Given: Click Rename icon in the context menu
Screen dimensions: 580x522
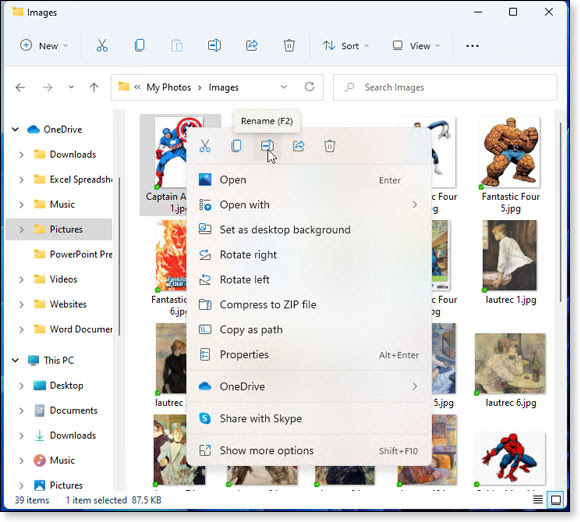Looking at the screenshot, I should pos(267,146).
